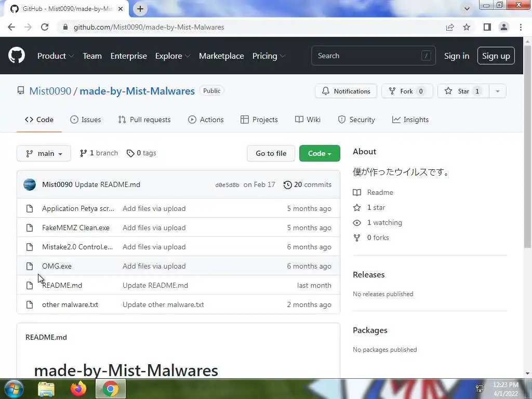532x399 pixels.
Task: Expand the Explore menu
Action: coord(172,56)
